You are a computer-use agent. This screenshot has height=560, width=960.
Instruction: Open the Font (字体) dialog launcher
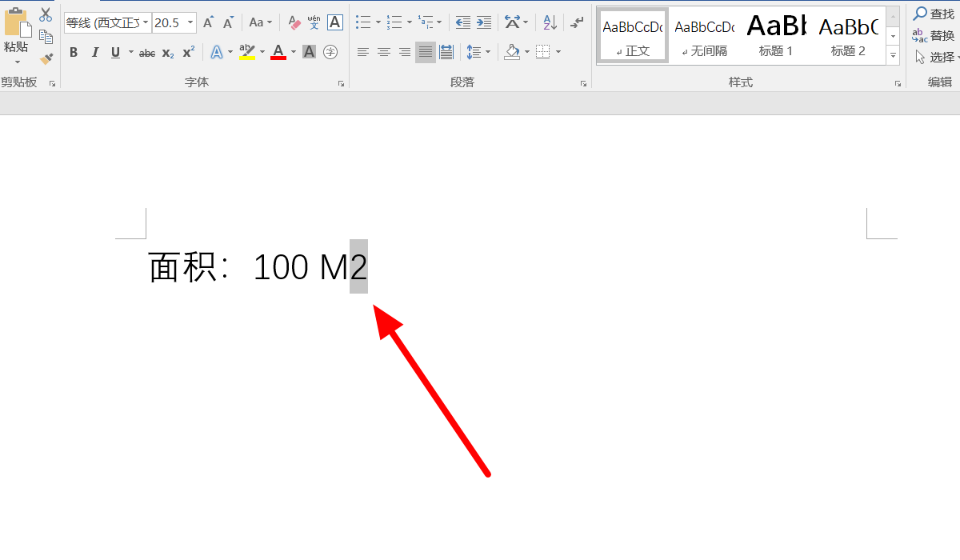click(341, 83)
